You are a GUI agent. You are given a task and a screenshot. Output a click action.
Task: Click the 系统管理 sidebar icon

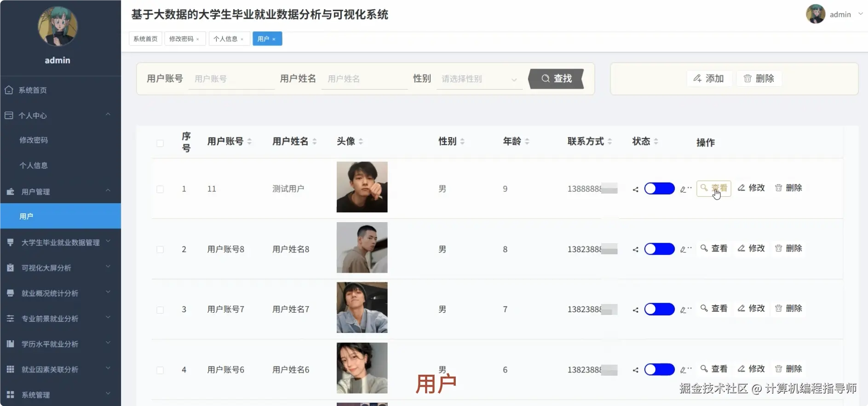click(x=10, y=395)
